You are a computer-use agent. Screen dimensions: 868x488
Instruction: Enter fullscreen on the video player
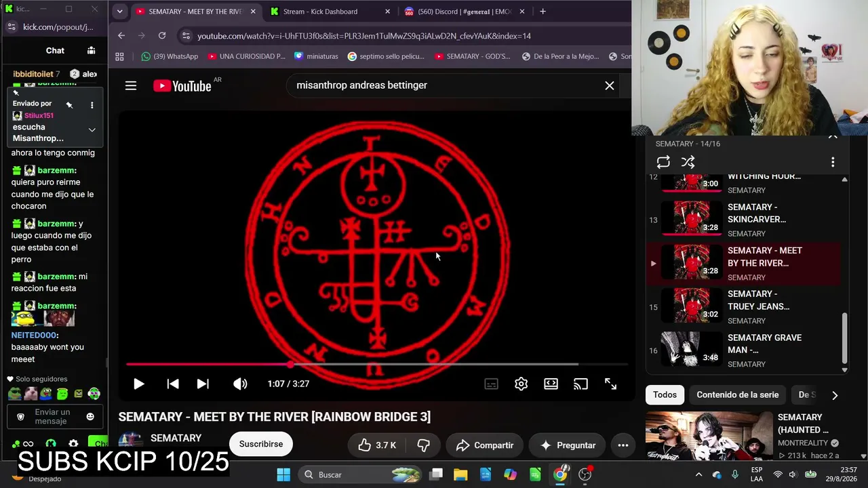click(x=610, y=384)
